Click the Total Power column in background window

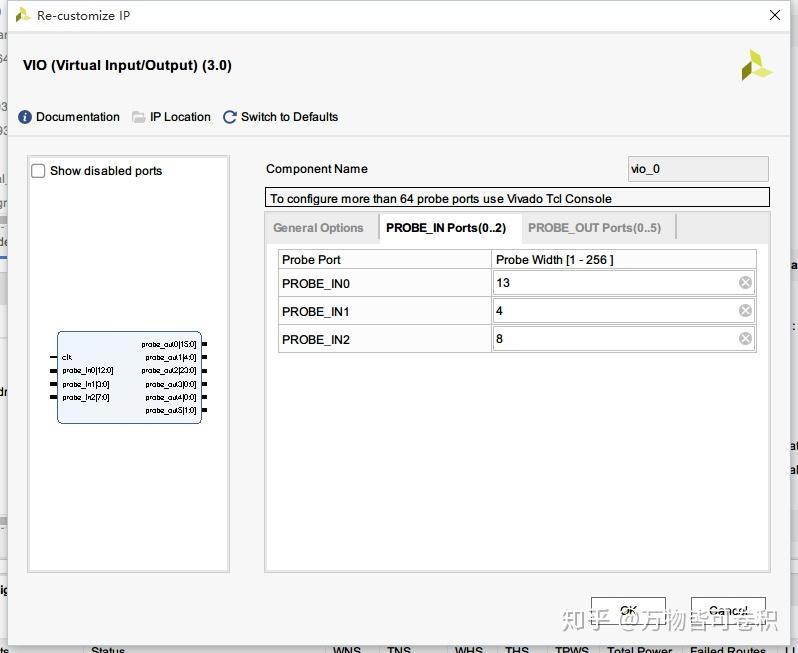(640, 650)
